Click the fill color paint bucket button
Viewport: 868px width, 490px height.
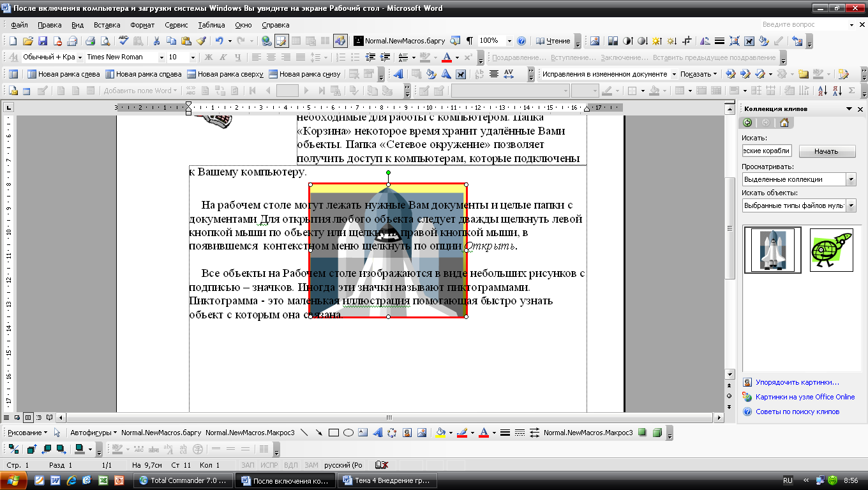(440, 433)
